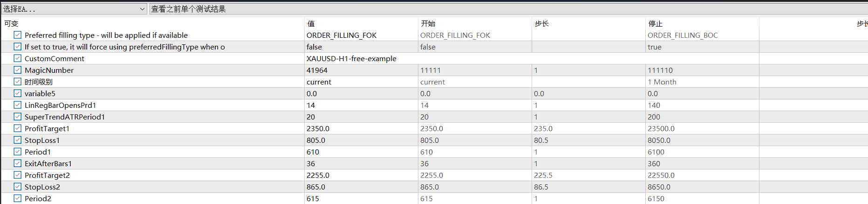This screenshot has width=868, height=204.
Task: Toggle the SuperTrendATRPeriod1 checkbox
Action: click(x=18, y=117)
